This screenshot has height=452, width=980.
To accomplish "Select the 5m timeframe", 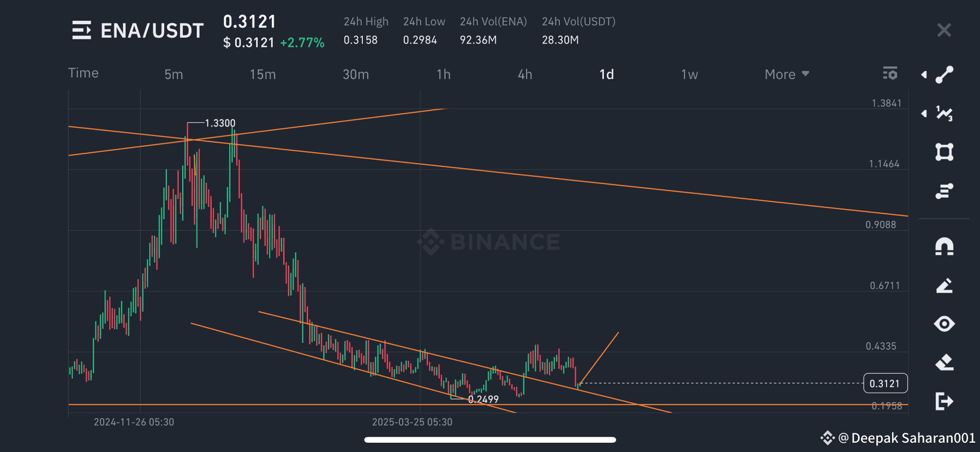I will tap(174, 74).
